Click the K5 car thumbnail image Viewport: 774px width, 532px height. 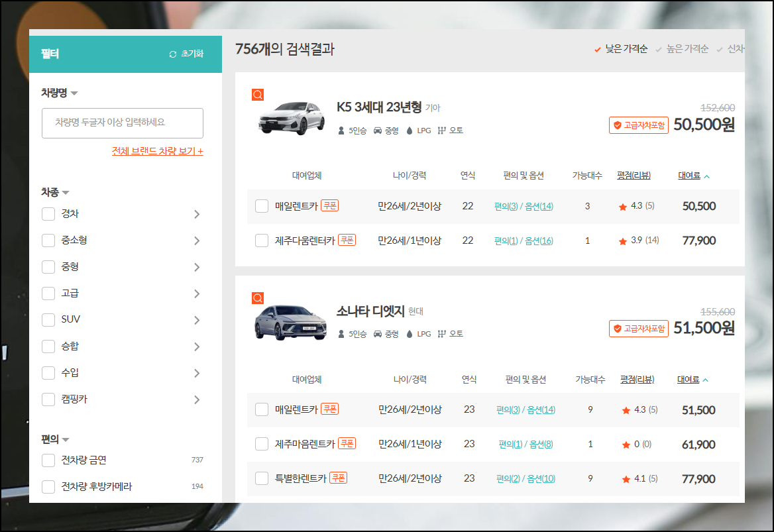[x=291, y=119]
